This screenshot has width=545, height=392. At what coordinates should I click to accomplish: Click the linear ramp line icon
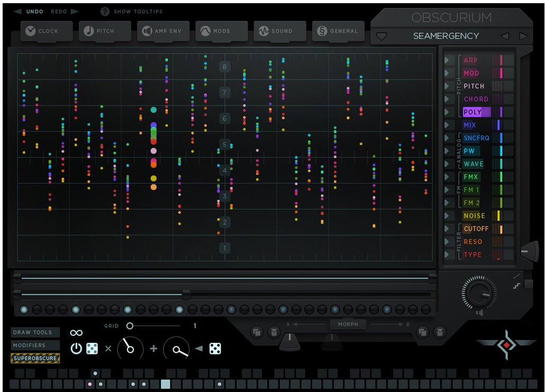[516, 276]
